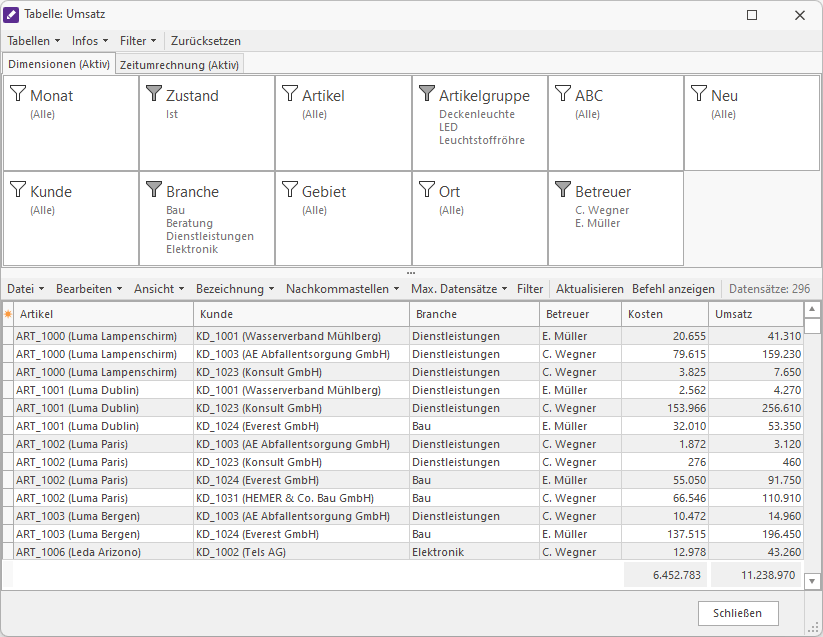Click the Neu dimension funnel icon
This screenshot has height=637, width=823.
pos(698,94)
